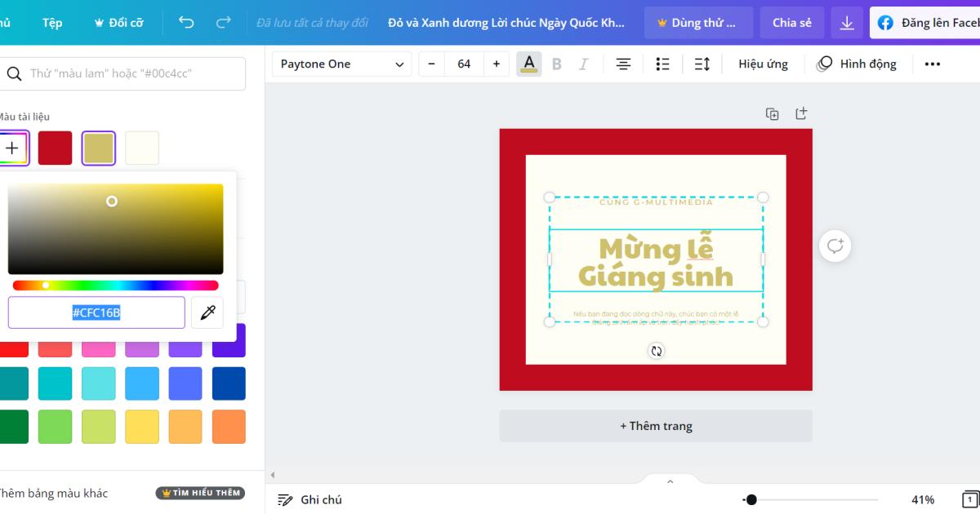The width and height of the screenshot is (980, 514).
Task: Duplicate the page using the copy icon
Action: [x=772, y=113]
